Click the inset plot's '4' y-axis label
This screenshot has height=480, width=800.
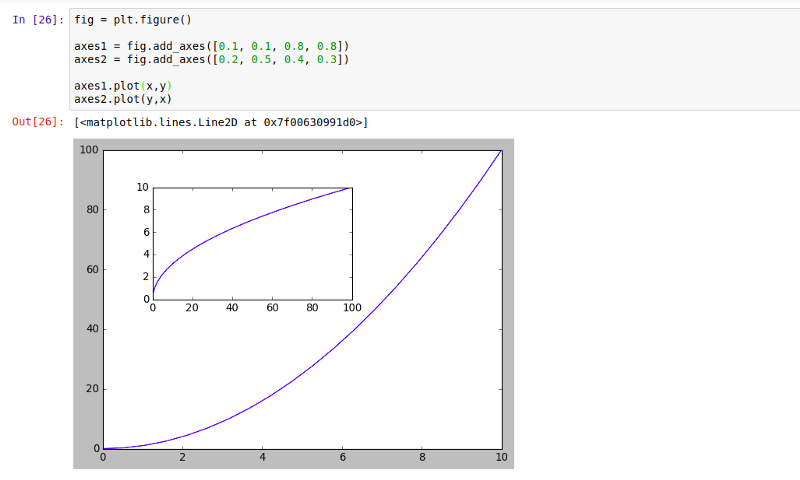[x=146, y=254]
